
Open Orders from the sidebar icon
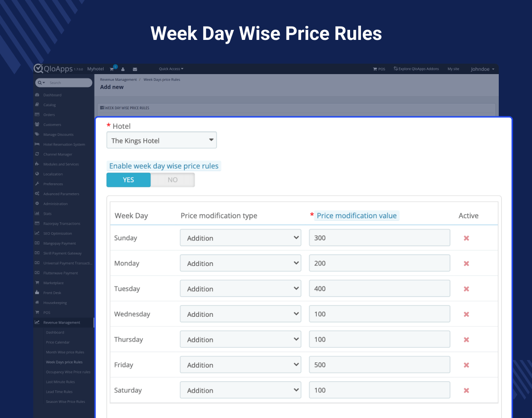(x=37, y=115)
